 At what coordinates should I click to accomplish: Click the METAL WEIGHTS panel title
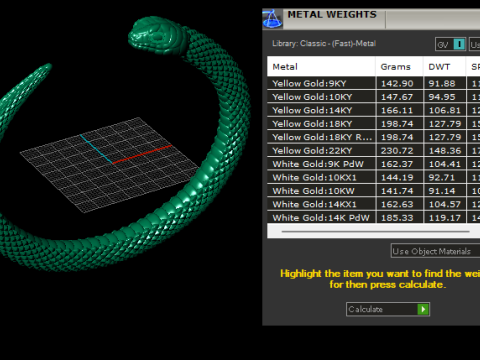coord(332,15)
